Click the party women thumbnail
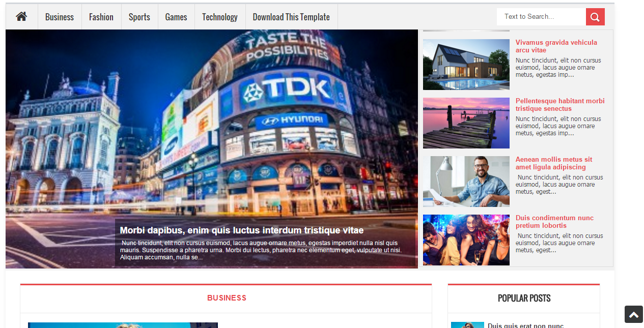Viewport: 644px width, 328px height. click(x=466, y=240)
